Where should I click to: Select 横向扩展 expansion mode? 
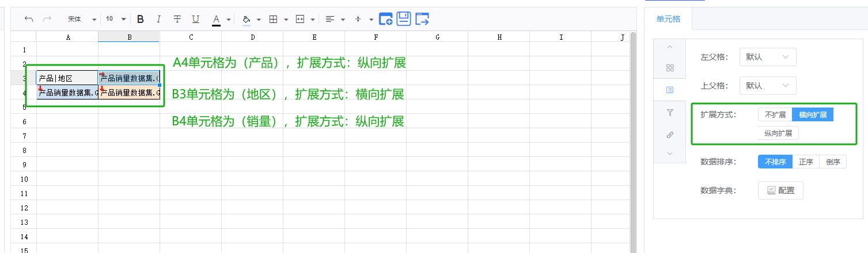pyautogui.click(x=813, y=114)
